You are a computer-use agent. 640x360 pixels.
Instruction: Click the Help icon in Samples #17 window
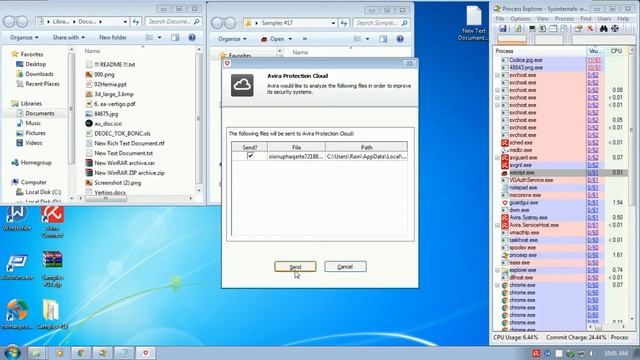click(400, 39)
